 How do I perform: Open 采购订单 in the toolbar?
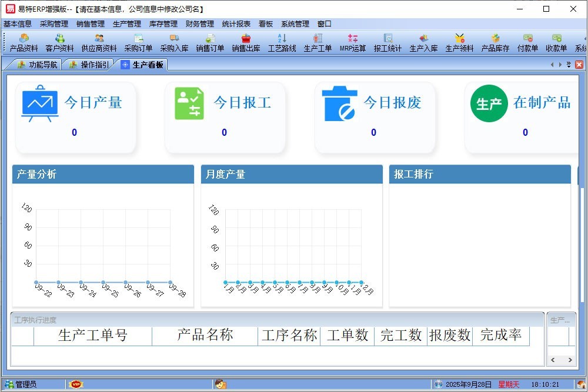[x=138, y=43]
